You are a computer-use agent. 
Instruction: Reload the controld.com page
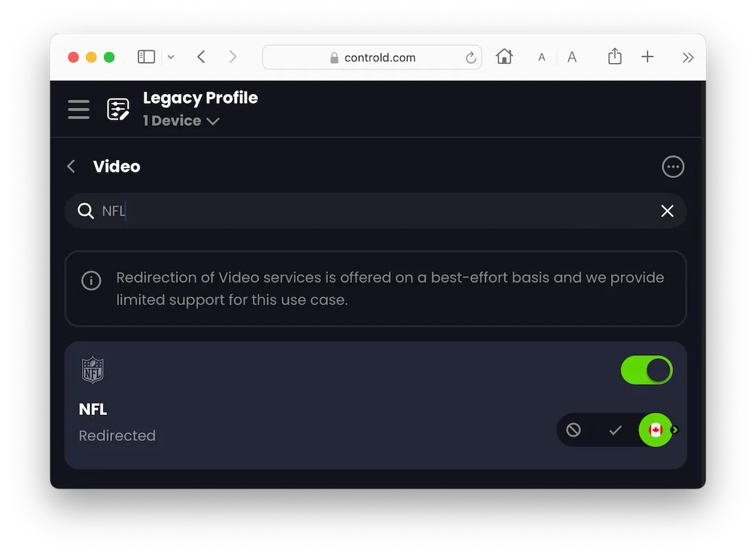(x=471, y=58)
